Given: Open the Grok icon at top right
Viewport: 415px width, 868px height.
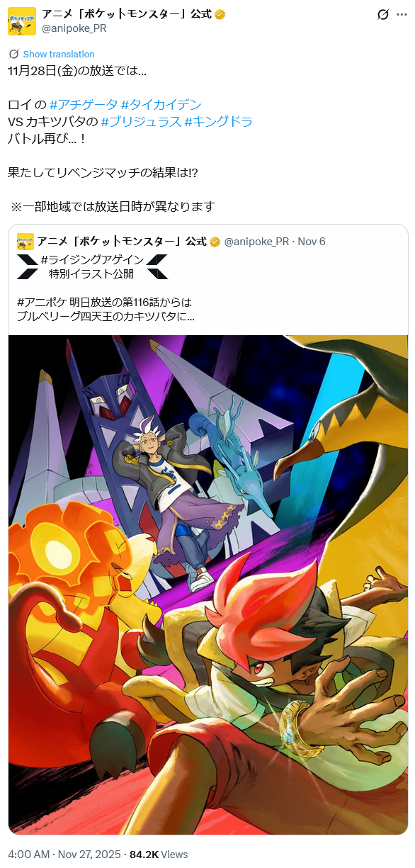Looking at the screenshot, I should click(383, 14).
